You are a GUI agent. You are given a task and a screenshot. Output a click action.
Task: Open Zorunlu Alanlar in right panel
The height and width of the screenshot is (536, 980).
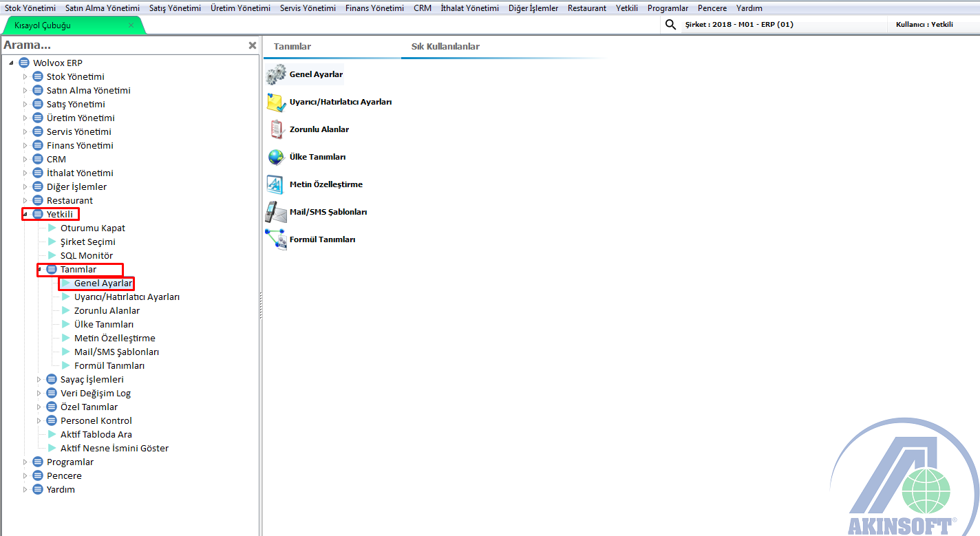click(x=319, y=129)
